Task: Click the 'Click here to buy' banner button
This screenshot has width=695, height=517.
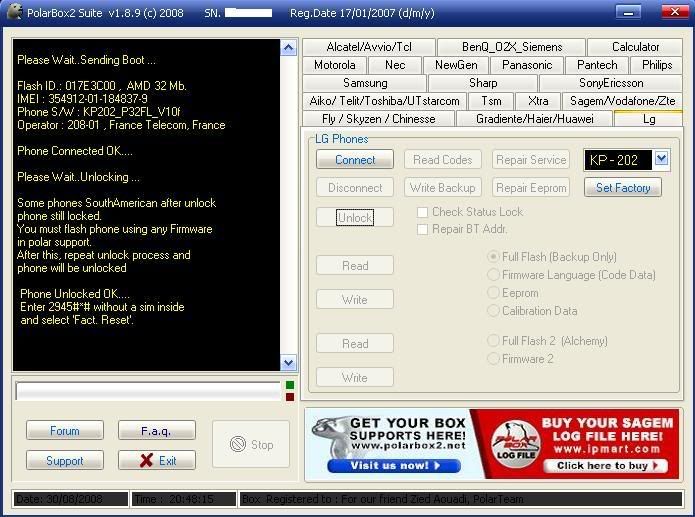Action: pyautogui.click(x=605, y=466)
